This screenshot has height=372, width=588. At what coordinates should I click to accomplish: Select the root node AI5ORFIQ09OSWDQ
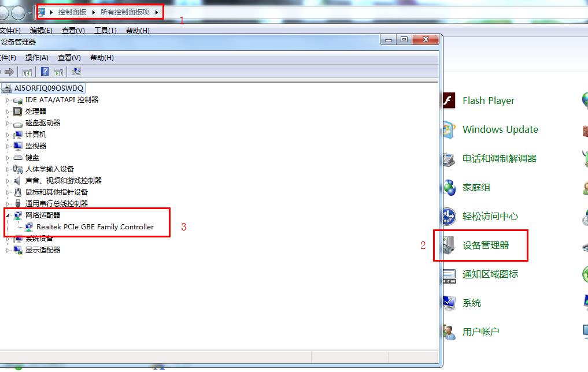49,88
